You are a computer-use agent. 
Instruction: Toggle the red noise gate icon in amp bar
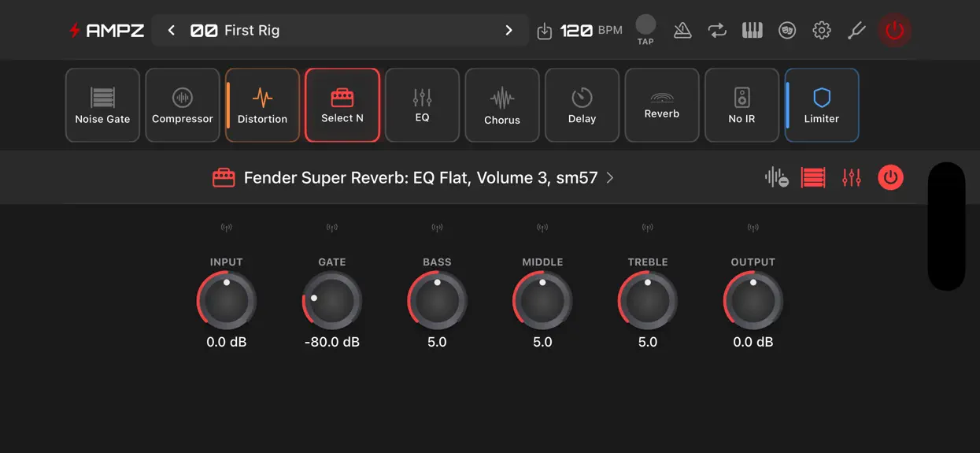(813, 177)
